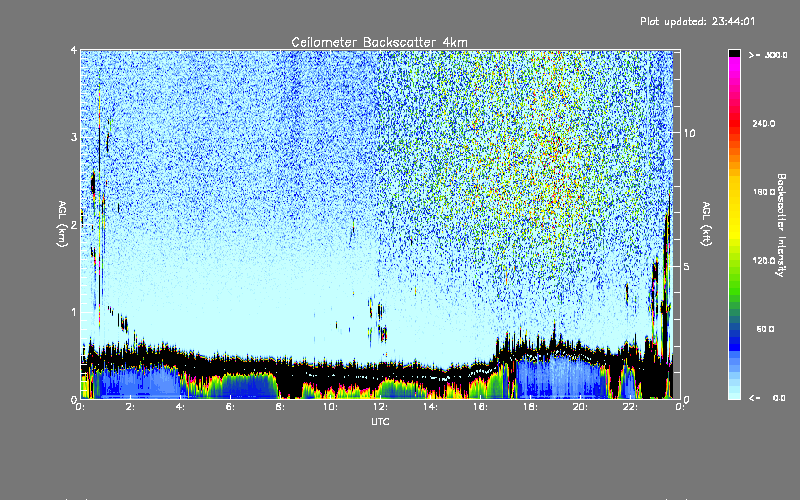The width and height of the screenshot is (800, 500).
Task: Click the ">= 300.0" colorbar label
Action: point(768,55)
